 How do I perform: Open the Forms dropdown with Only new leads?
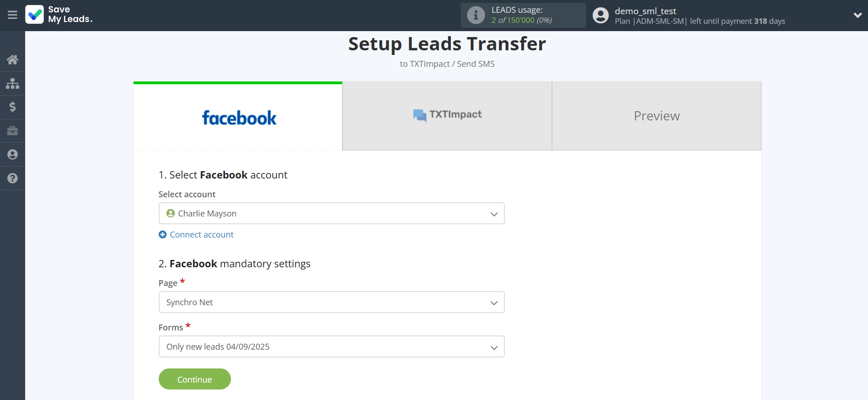[332, 346]
